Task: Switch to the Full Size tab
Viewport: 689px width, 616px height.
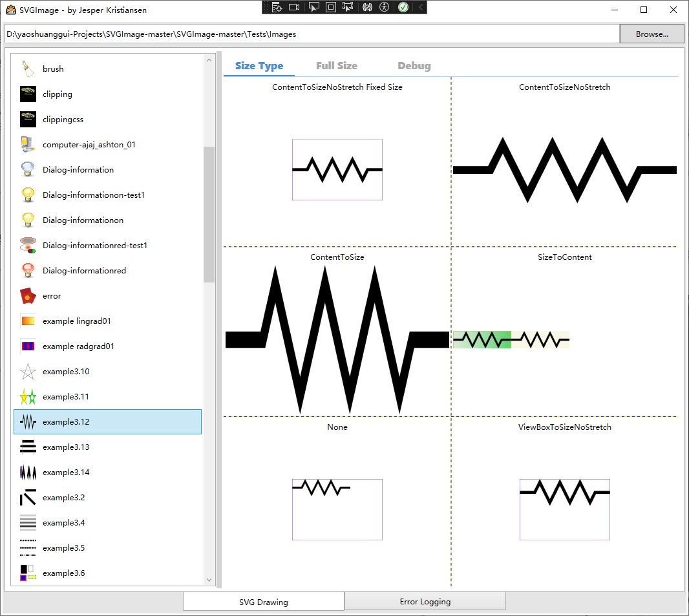Action: point(337,66)
